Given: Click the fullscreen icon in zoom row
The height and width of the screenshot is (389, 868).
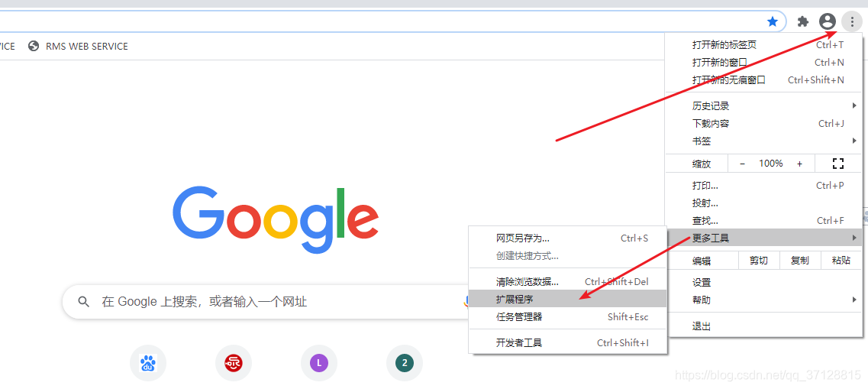Looking at the screenshot, I should (837, 164).
